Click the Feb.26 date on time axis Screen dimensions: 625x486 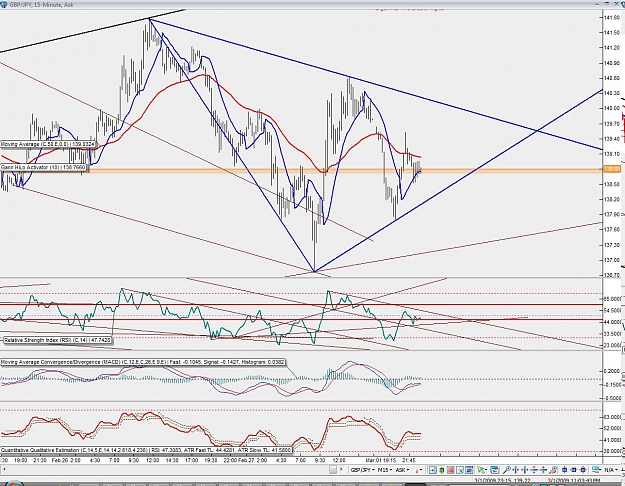[x=59, y=460]
